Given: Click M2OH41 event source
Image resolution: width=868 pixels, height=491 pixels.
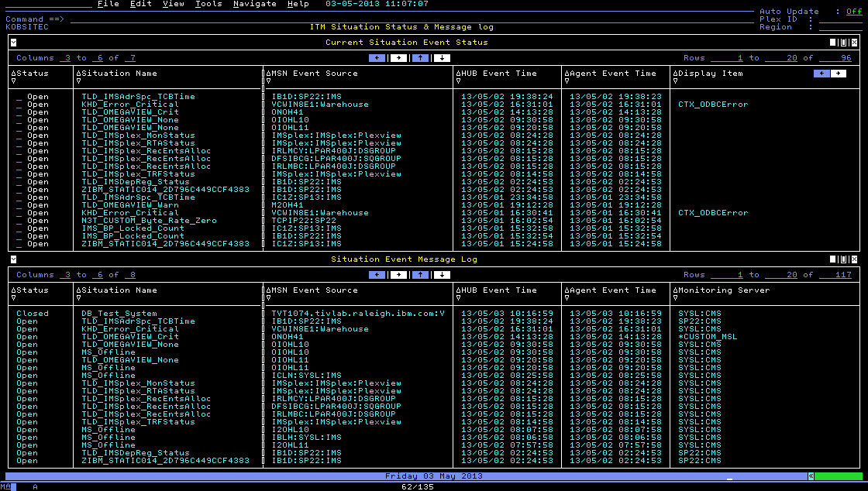Looking at the screenshot, I should (288, 205).
